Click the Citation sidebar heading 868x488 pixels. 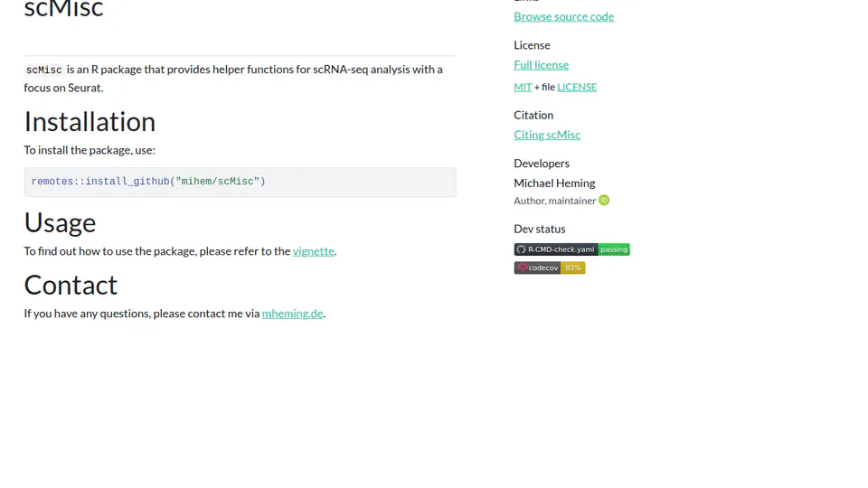tap(533, 115)
